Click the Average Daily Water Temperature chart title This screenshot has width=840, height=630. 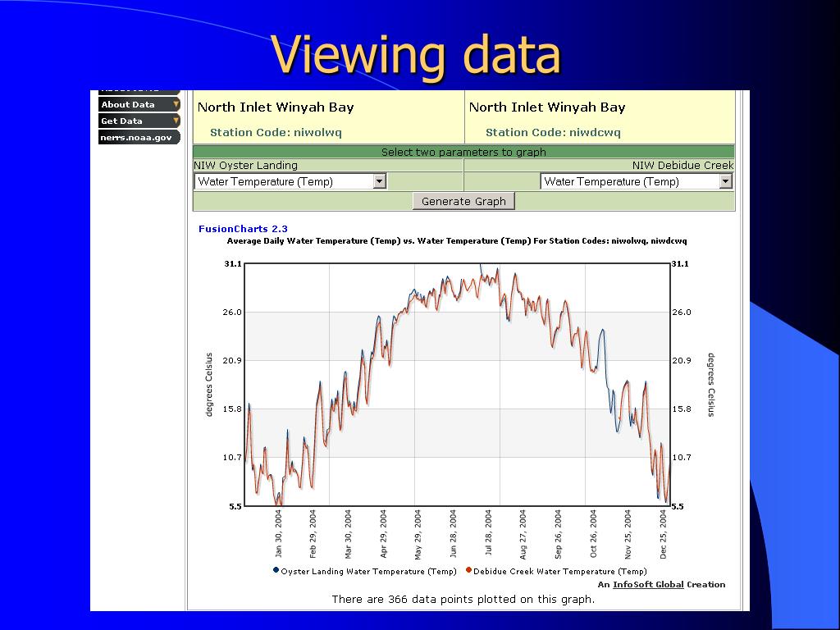tap(457, 241)
